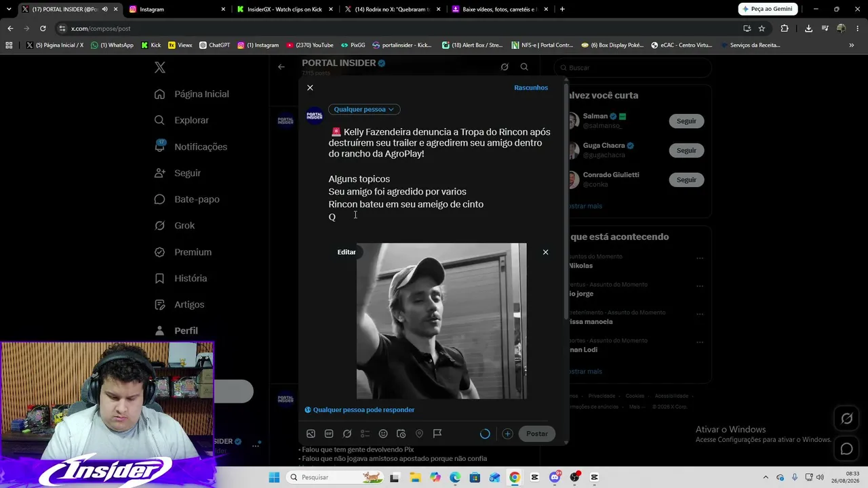Viewport: 868px width, 488px height.
Task: Open Grok in sidebar
Action: click(x=175, y=226)
